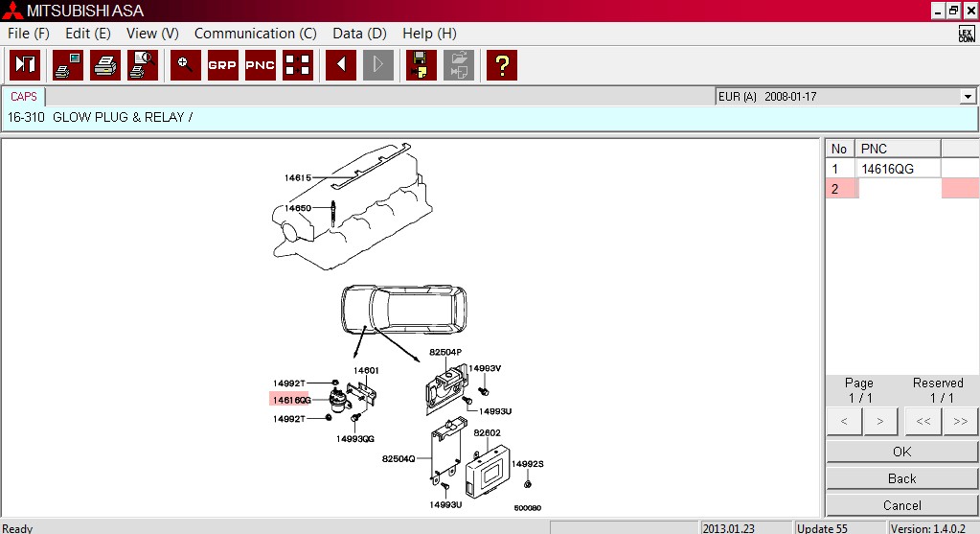
Task: Click the exit door toolbar icon
Action: click(24, 65)
